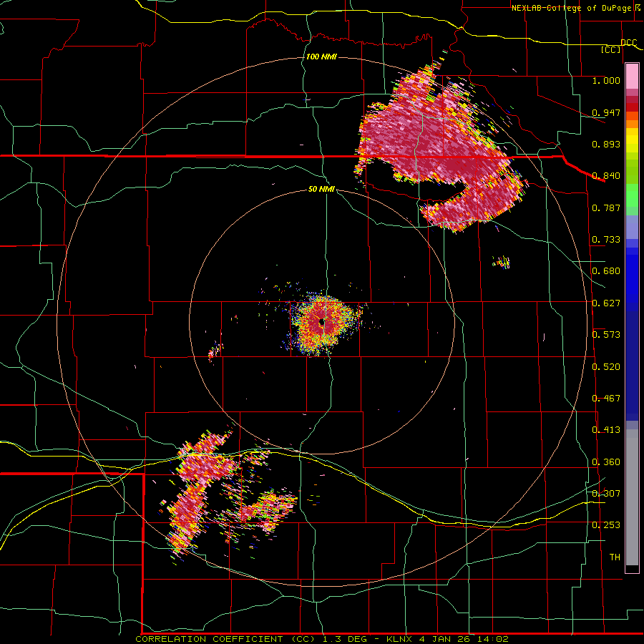Click the DCC product label above color bar
644x644 pixels.
click(629, 42)
